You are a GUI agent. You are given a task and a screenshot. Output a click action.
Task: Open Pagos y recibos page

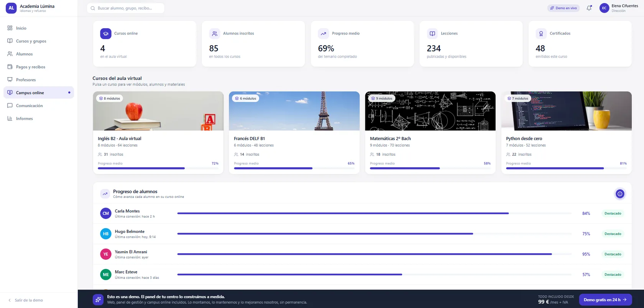(38, 67)
